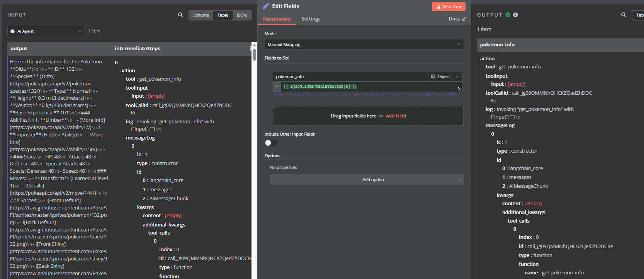Click 'content : [empty]' in the input table

click(x=163, y=216)
